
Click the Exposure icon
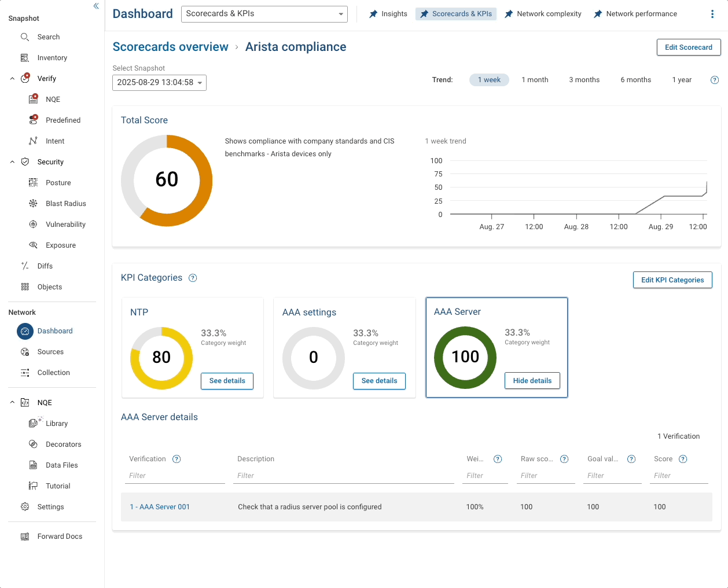[34, 245]
